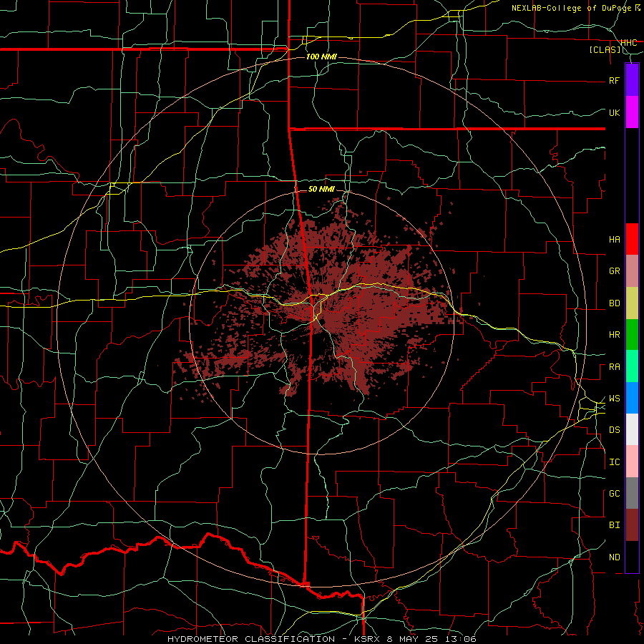The height and width of the screenshot is (644, 644).
Task: Click the [CLAS] label above legend
Action: [x=605, y=49]
